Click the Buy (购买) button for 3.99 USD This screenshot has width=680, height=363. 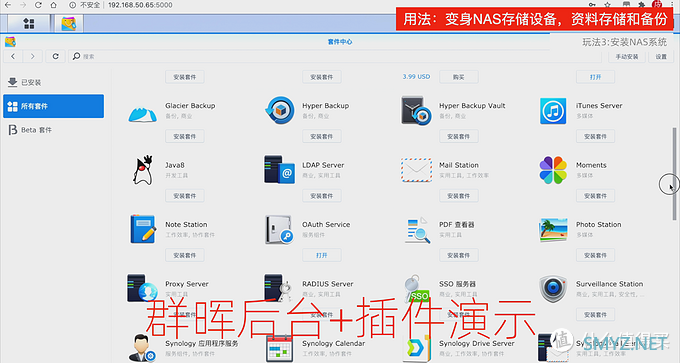pyautogui.click(x=459, y=77)
